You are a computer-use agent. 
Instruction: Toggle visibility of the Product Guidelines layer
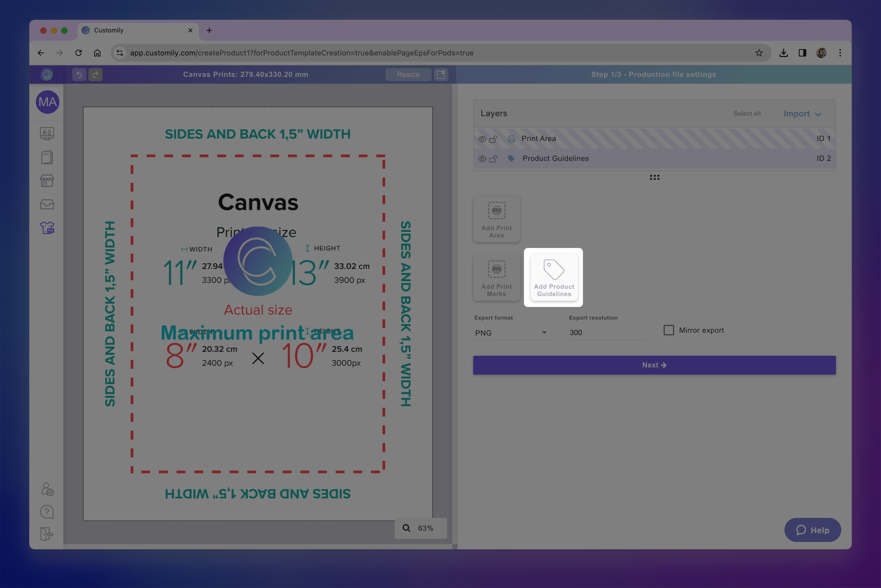(482, 159)
